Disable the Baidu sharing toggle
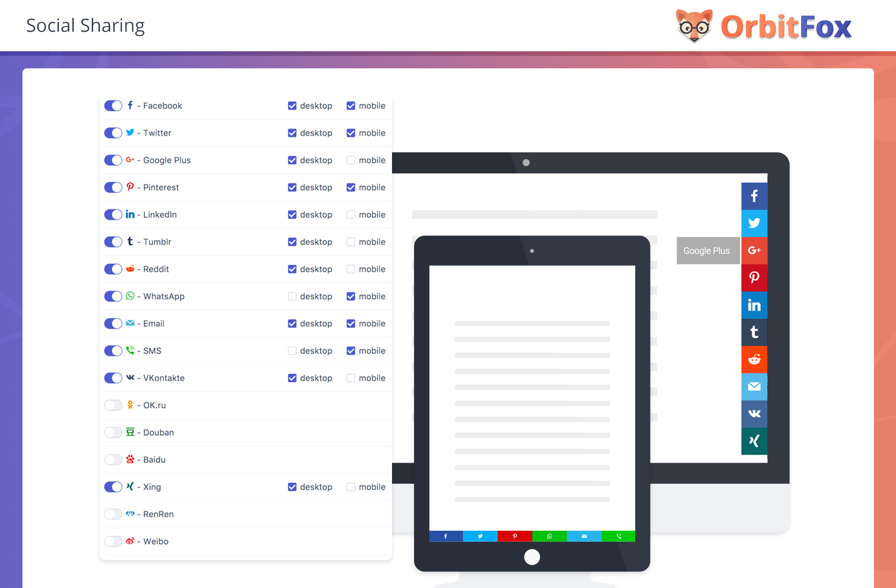Screen dimensions: 896x588 pos(114,459)
